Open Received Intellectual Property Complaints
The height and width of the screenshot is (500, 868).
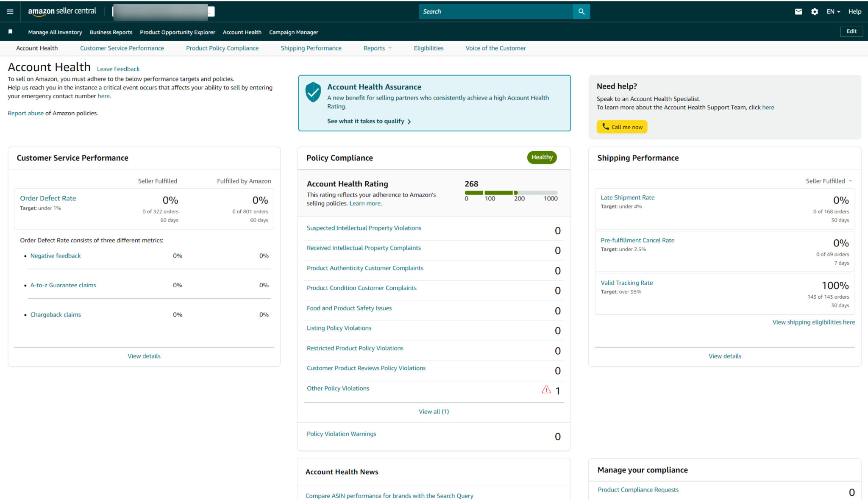tap(364, 248)
